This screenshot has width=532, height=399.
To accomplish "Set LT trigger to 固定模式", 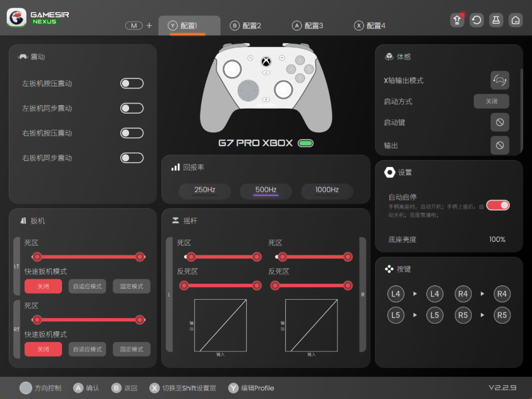I will coord(132,287).
